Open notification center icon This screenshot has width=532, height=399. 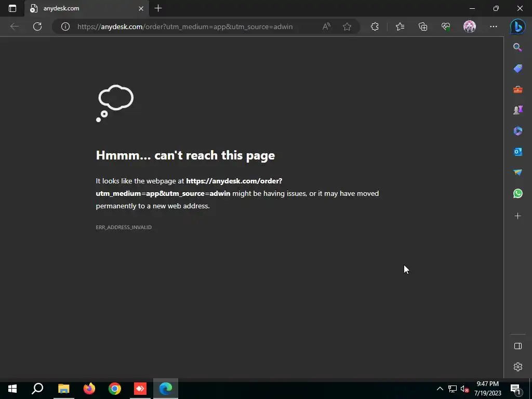515,389
